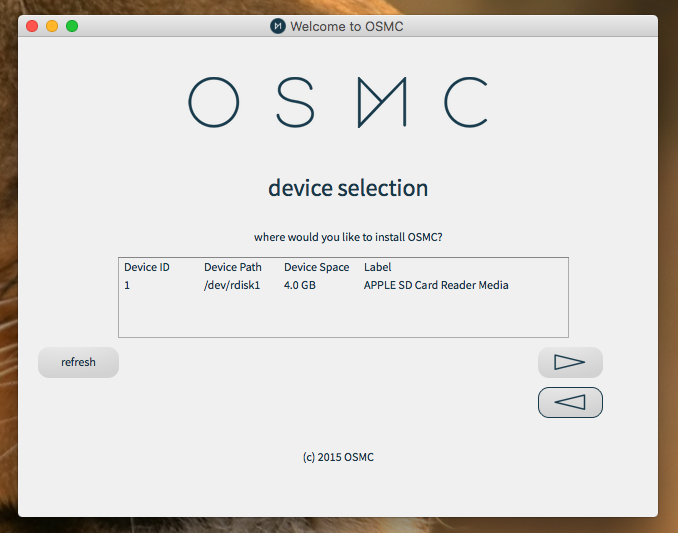
Task: Click APPLE SD Card Reader Media label
Action: (436, 285)
